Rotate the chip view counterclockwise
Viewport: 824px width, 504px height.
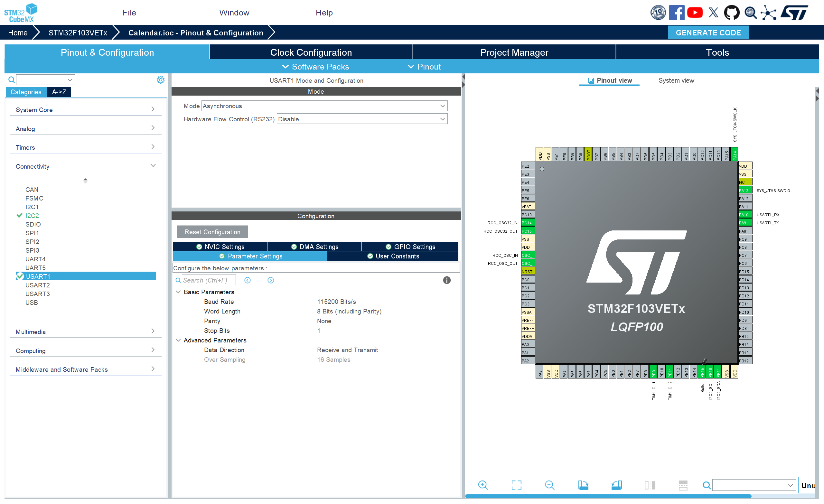coord(616,485)
